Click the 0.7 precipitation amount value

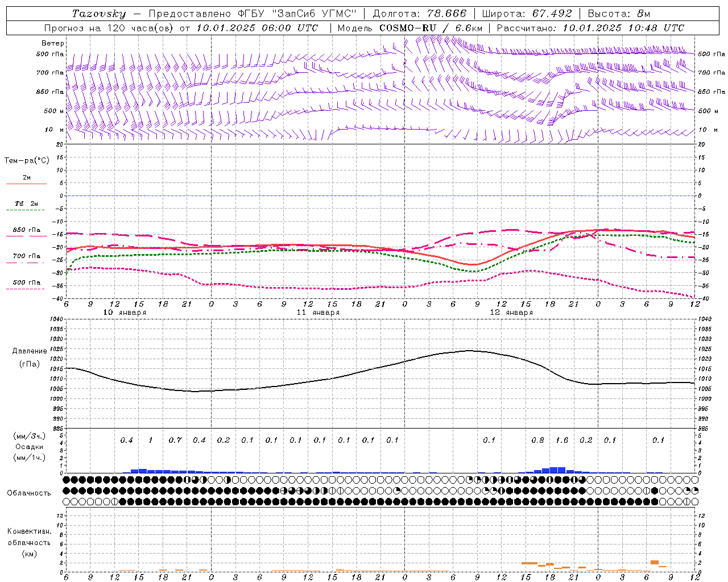[x=175, y=440]
